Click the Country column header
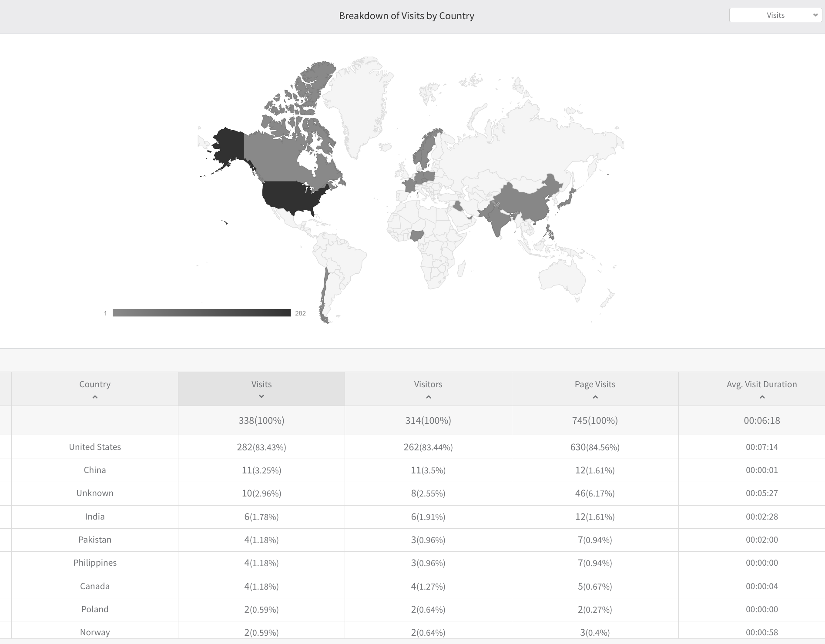This screenshot has height=644, width=825. (95, 389)
